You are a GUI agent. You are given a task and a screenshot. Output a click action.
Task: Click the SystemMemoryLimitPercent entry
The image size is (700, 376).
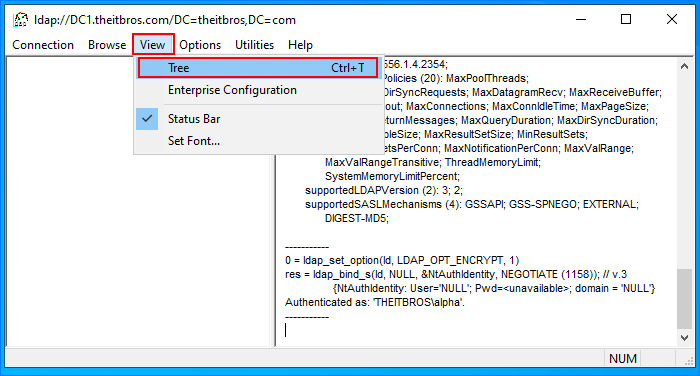pyautogui.click(x=392, y=176)
